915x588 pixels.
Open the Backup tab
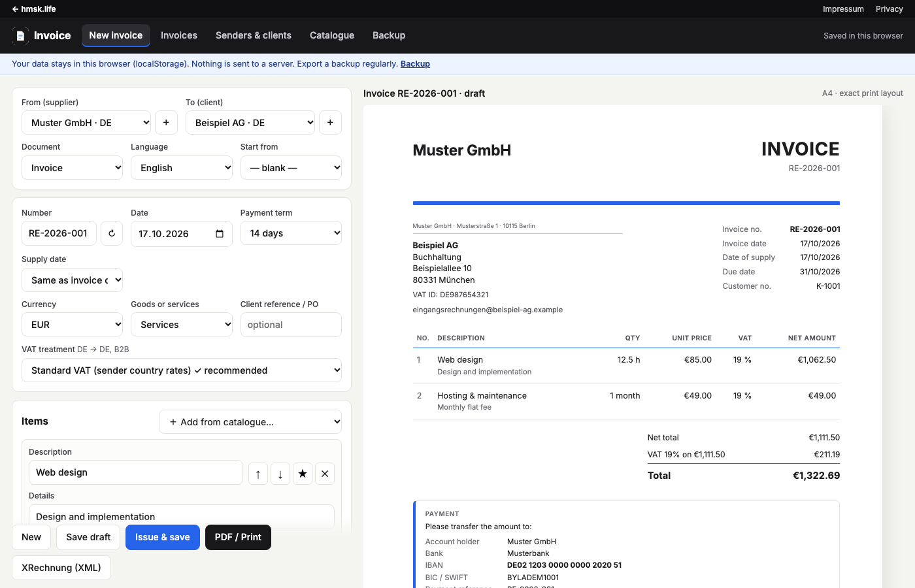[x=389, y=35]
